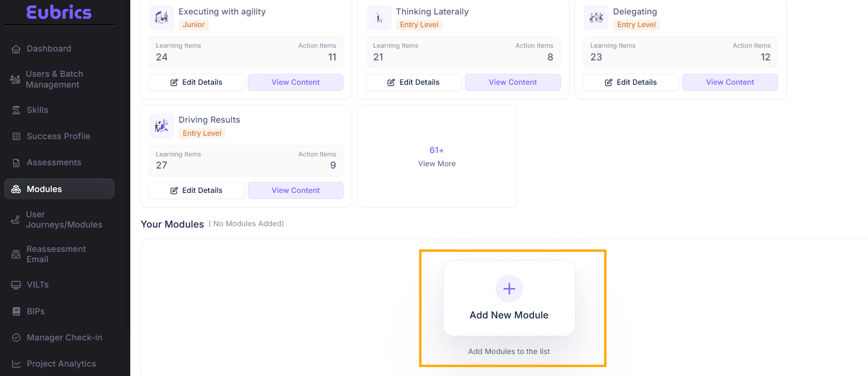Image resolution: width=868 pixels, height=376 pixels.
Task: Open User Journeys/Modules page
Action: tap(64, 220)
